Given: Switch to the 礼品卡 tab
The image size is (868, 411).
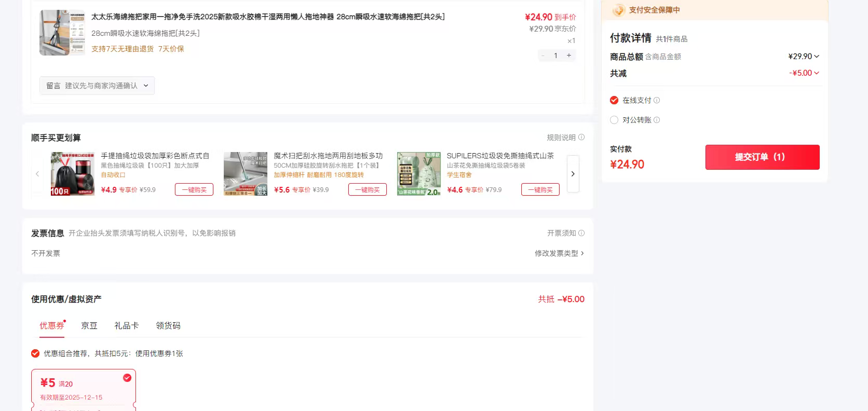Looking at the screenshot, I should point(127,325).
